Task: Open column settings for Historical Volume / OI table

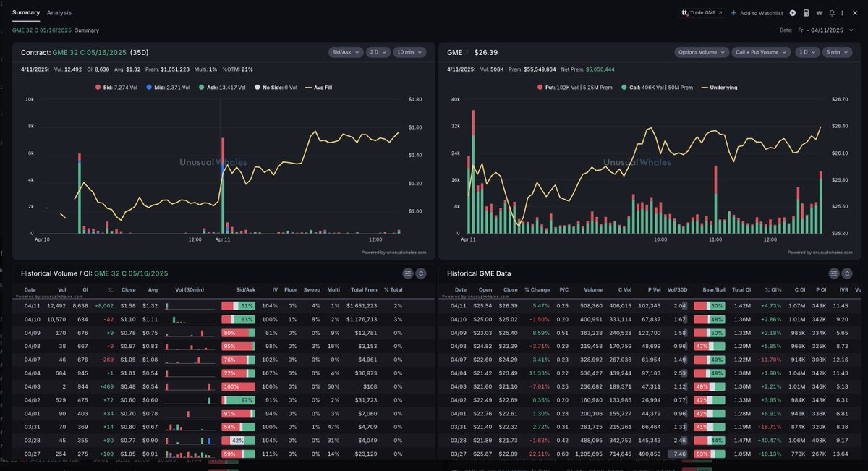Action: (x=407, y=273)
